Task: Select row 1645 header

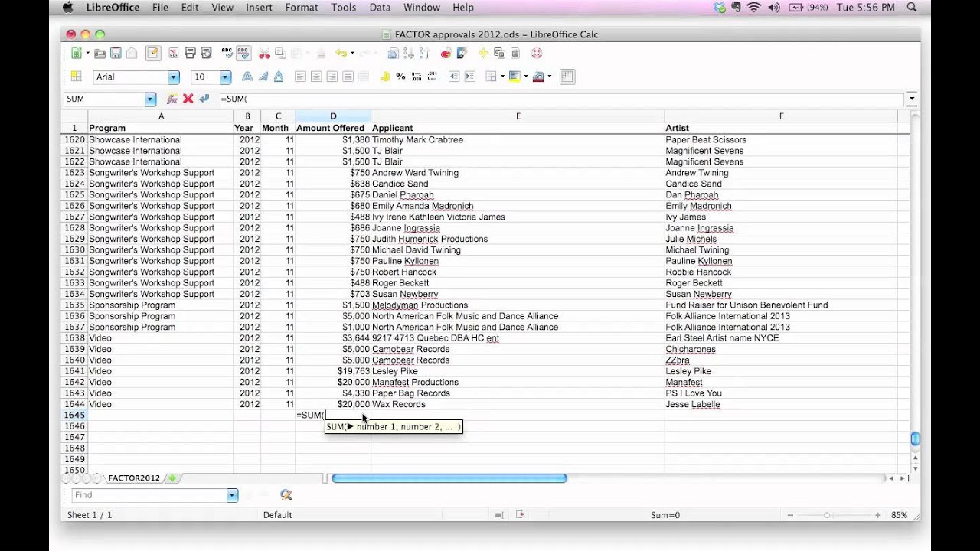Action: click(x=74, y=415)
